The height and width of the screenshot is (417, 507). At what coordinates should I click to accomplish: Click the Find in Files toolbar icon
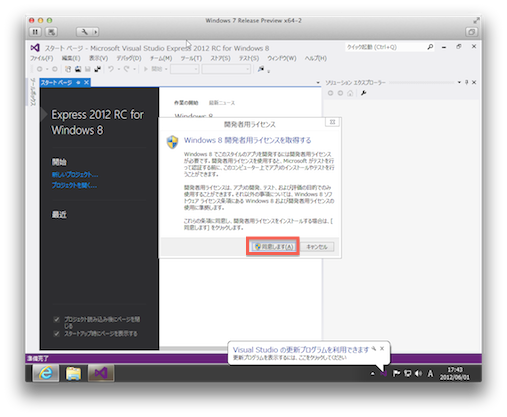click(261, 69)
